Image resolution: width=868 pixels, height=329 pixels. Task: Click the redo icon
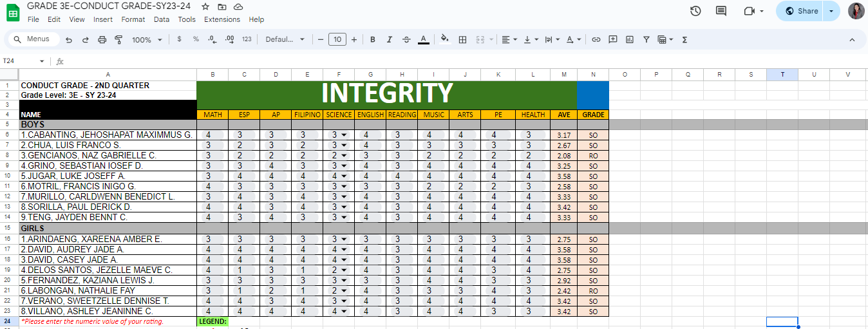[85, 40]
